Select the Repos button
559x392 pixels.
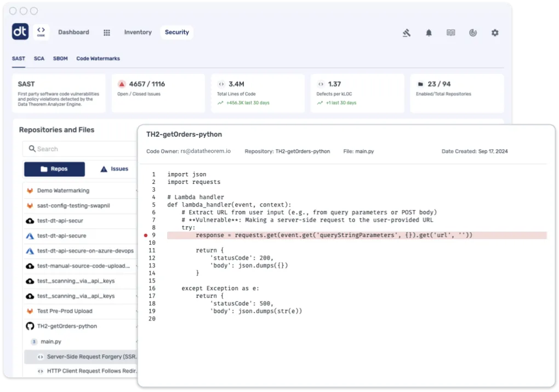tap(55, 169)
